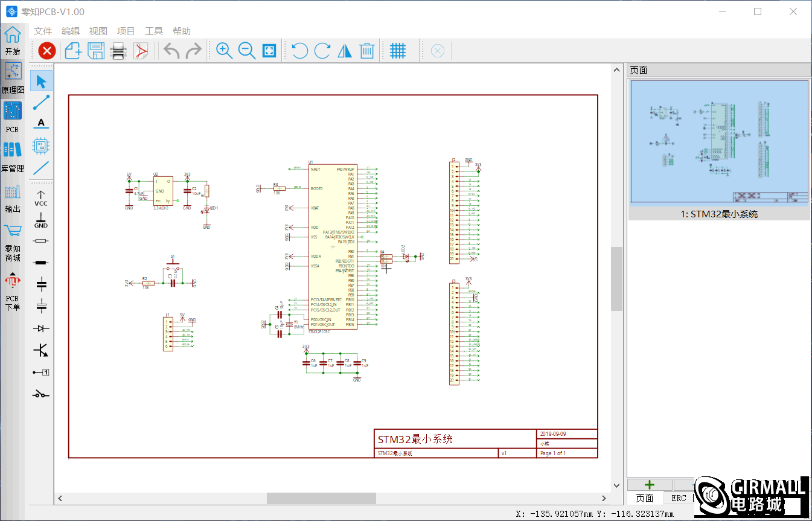Place a non-polarized capacitor symbol
This screenshot has height=521, width=812.
tap(41, 284)
